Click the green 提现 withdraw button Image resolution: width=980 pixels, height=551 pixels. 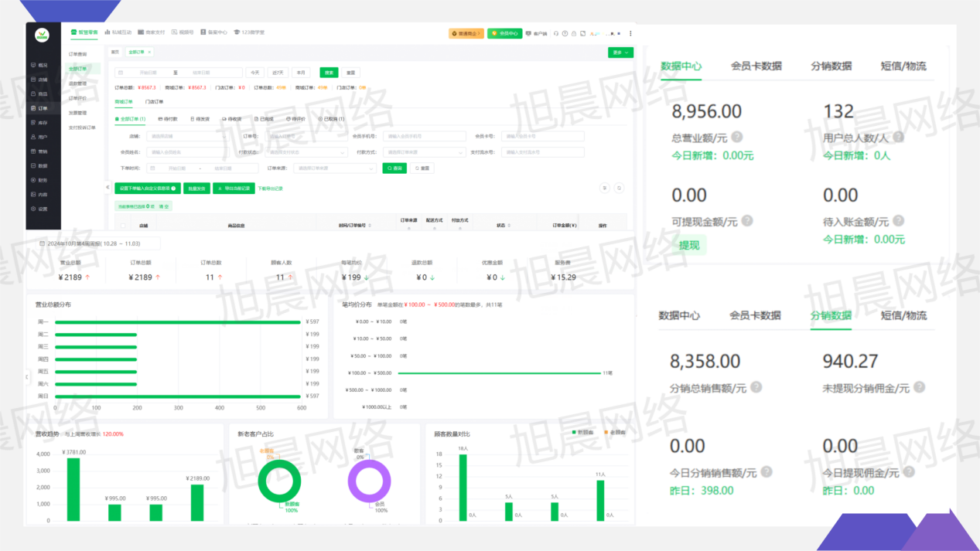click(x=689, y=245)
